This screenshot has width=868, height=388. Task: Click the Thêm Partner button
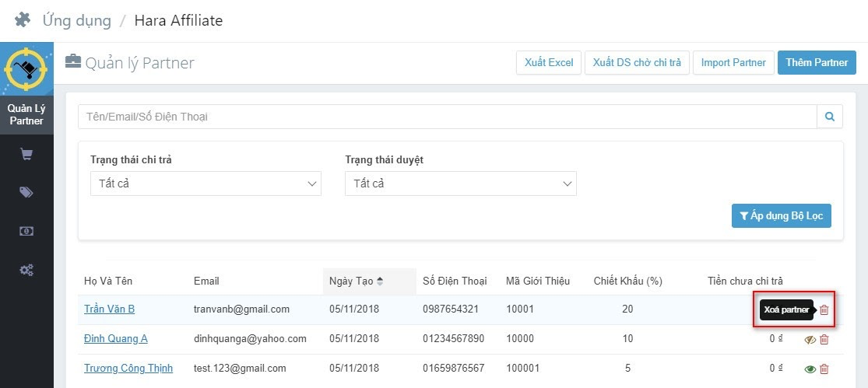817,63
